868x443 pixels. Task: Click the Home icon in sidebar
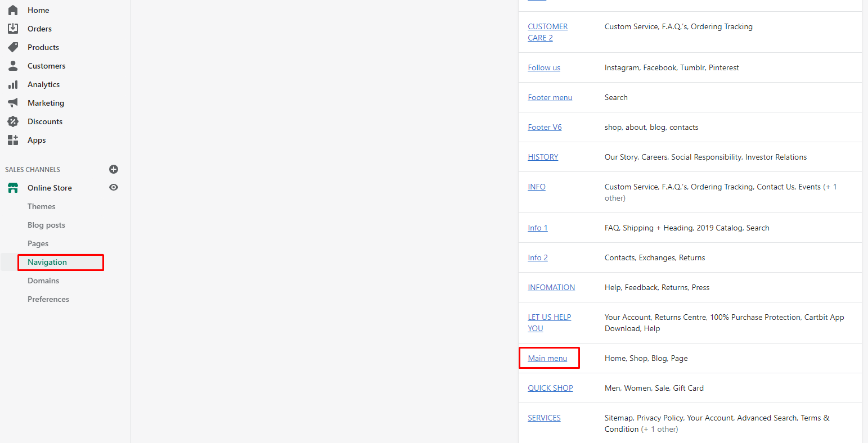(13, 10)
